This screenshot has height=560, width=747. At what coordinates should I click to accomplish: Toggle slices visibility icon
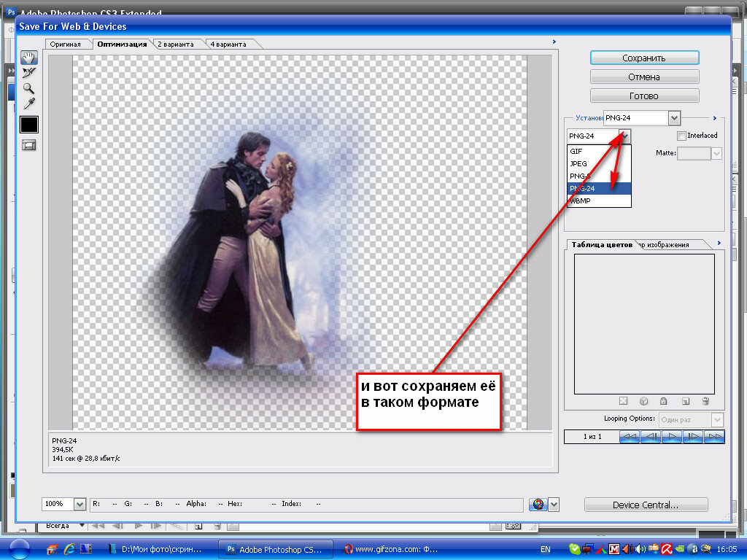29,145
